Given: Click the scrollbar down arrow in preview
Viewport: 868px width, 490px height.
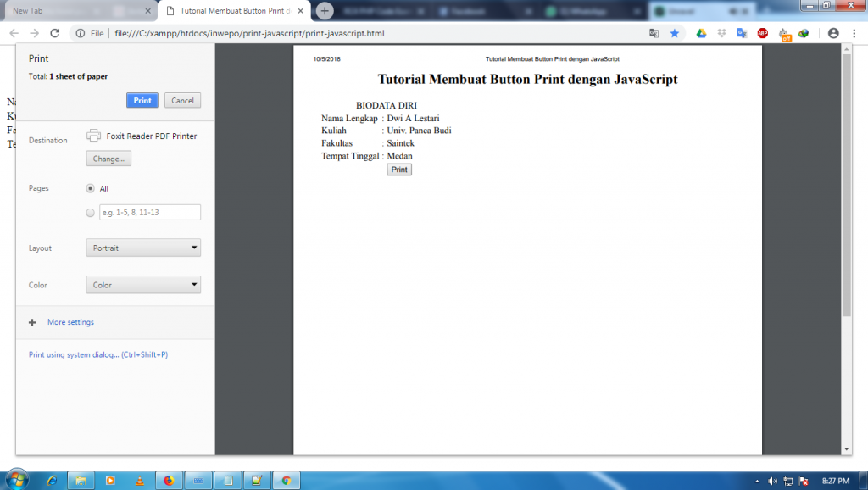Looking at the screenshot, I should click(846, 449).
